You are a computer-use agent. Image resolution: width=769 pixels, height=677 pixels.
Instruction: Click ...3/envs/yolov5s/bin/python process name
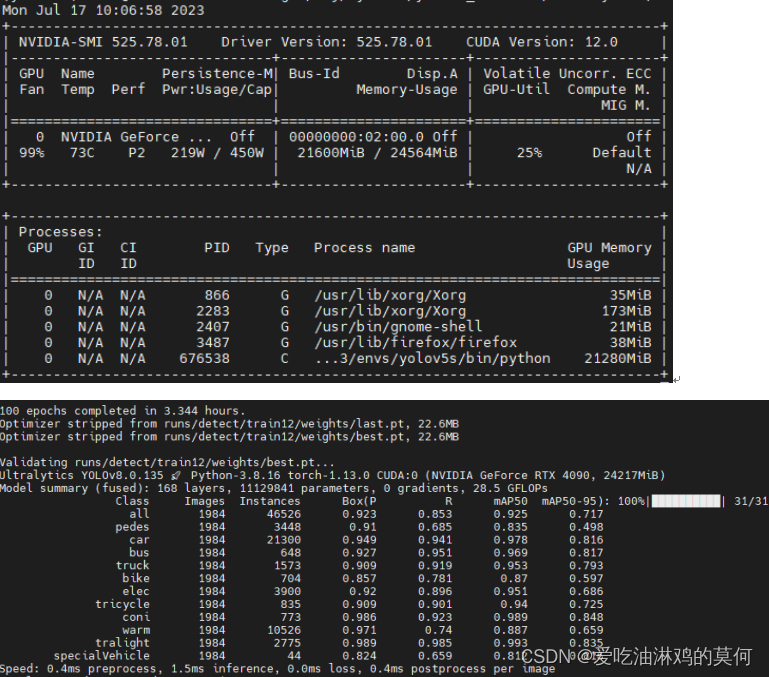pos(433,359)
